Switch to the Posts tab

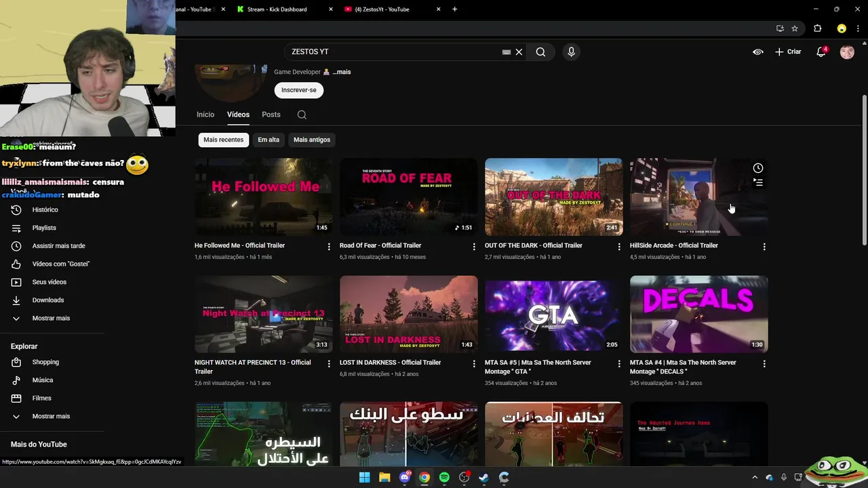pos(271,115)
